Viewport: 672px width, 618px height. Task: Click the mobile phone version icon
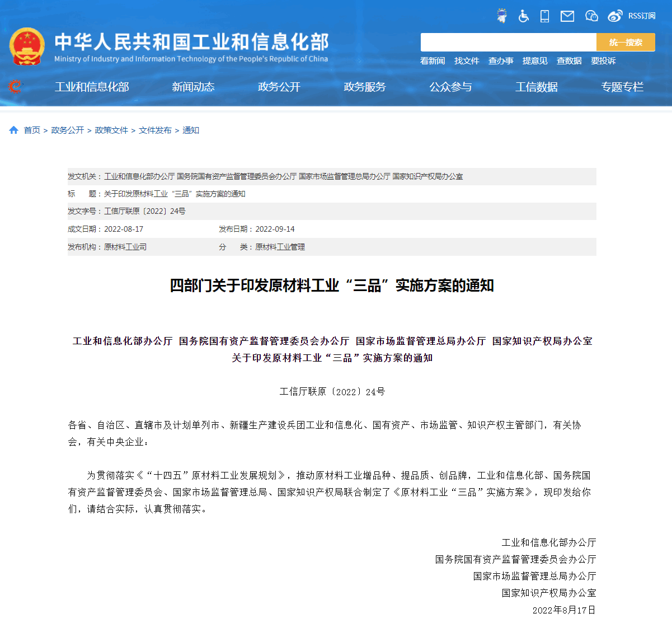(x=544, y=16)
